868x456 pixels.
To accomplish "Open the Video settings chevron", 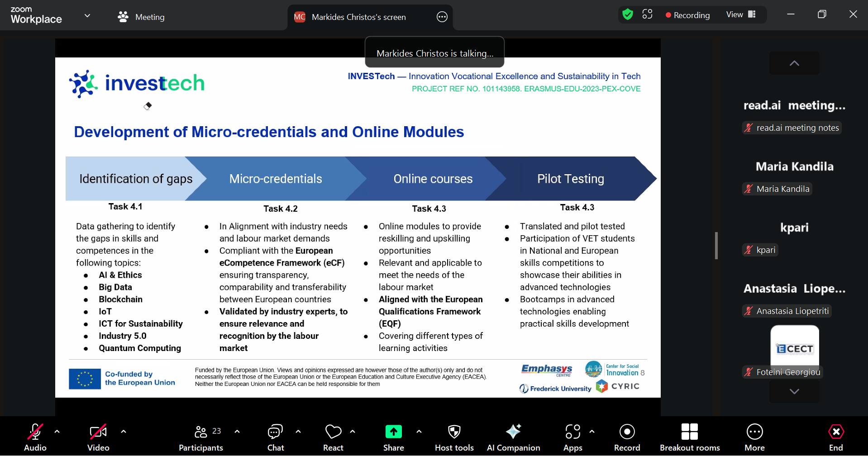I will pyautogui.click(x=124, y=432).
